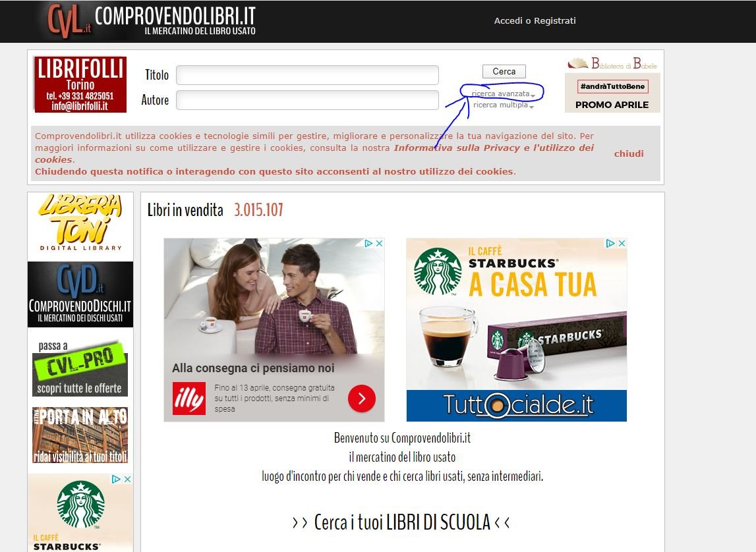Click the Cerca search button
This screenshot has height=552, width=756.
504,71
